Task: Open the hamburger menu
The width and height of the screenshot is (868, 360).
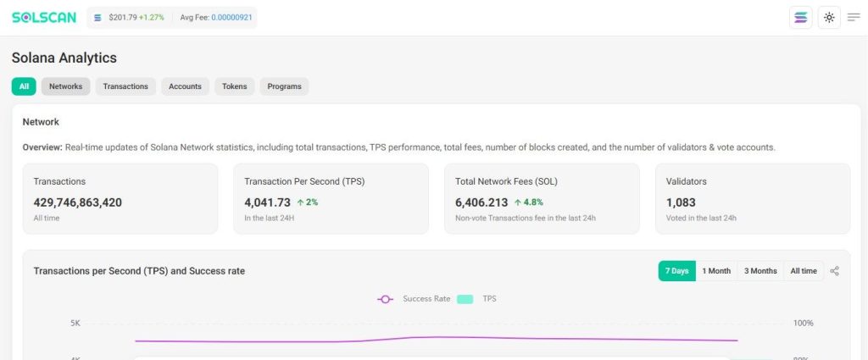Action: pyautogui.click(x=854, y=17)
